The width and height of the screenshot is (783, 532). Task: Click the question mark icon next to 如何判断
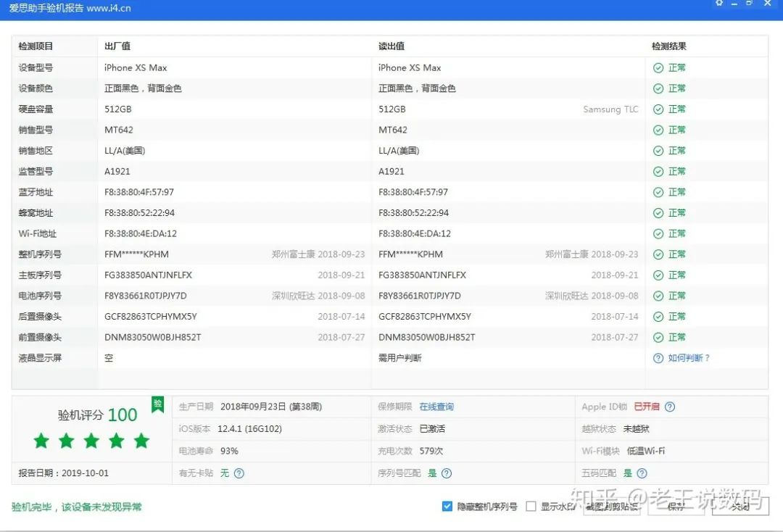pos(657,357)
